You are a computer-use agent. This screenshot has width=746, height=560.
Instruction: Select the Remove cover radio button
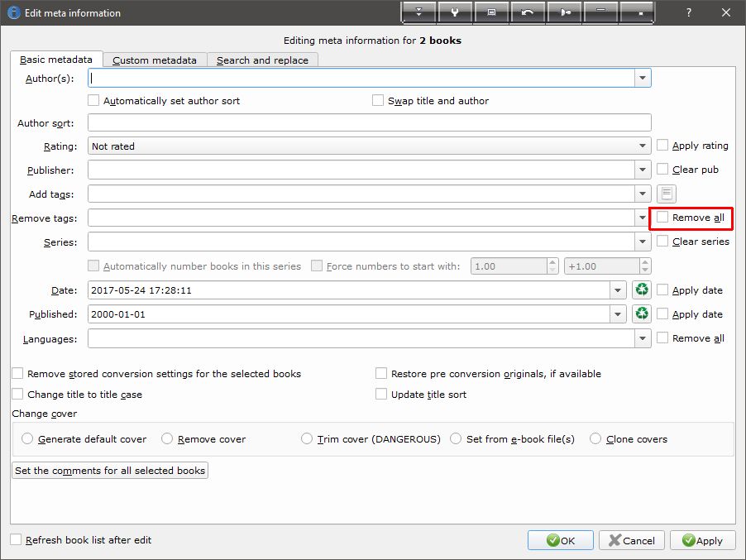(x=167, y=438)
